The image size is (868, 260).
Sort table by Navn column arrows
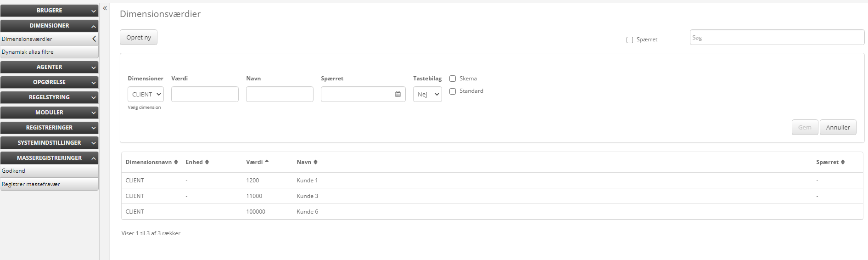(x=315, y=162)
